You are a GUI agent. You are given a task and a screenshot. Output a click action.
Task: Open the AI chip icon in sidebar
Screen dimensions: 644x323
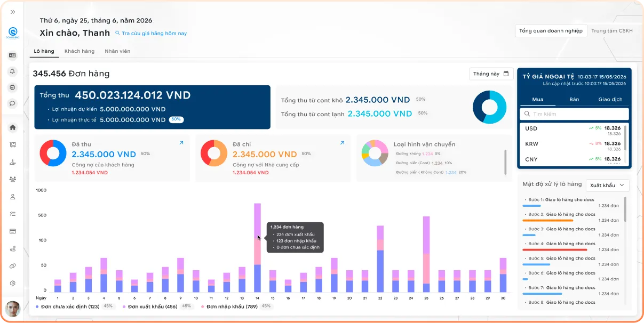click(x=13, y=87)
